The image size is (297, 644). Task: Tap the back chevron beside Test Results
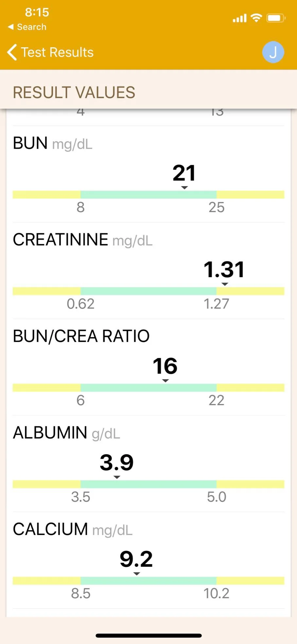click(x=12, y=52)
